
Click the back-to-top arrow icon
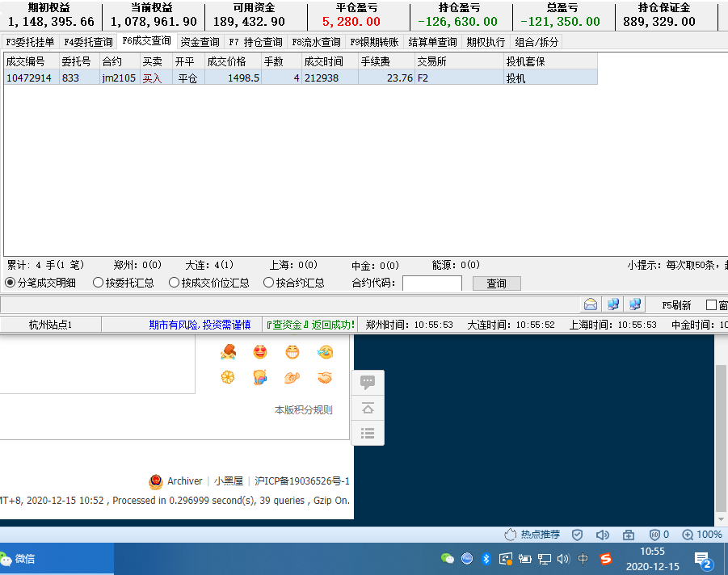click(x=368, y=408)
